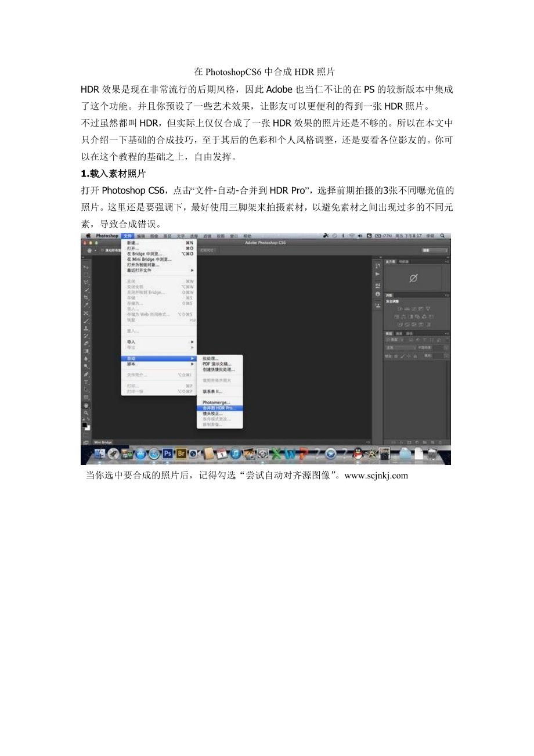The height and width of the screenshot is (756, 534).
Task: Select the Hand tool
Action: click(x=86, y=405)
